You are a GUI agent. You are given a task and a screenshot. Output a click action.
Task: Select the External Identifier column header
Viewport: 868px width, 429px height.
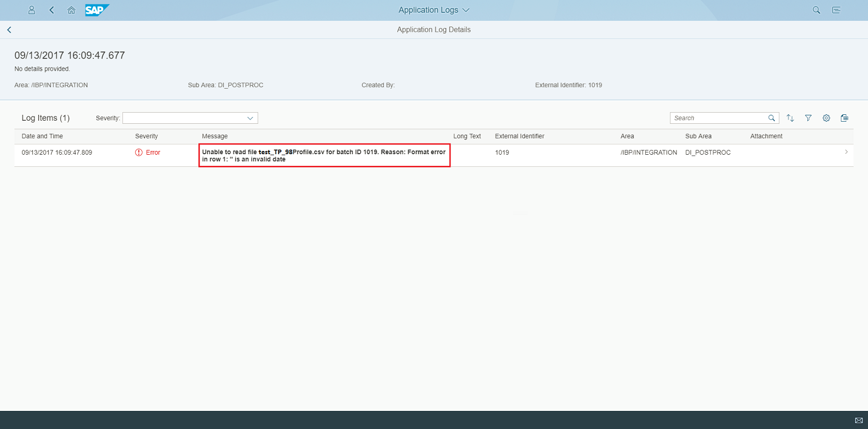coord(520,136)
